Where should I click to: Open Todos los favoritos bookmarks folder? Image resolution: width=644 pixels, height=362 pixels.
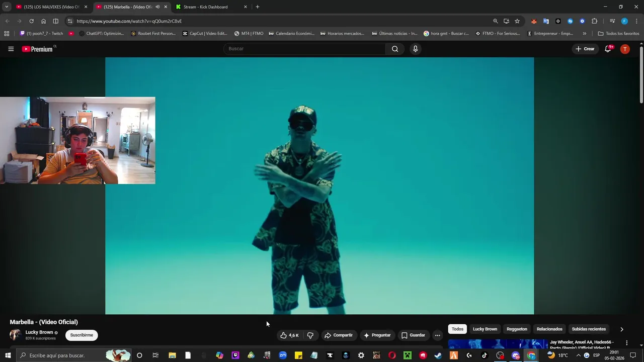click(618, 34)
